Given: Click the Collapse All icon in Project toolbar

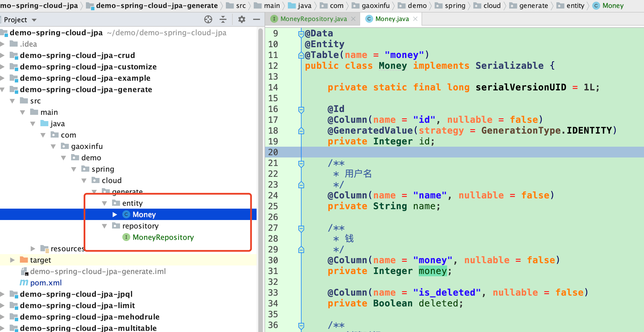Looking at the screenshot, I should [223, 19].
